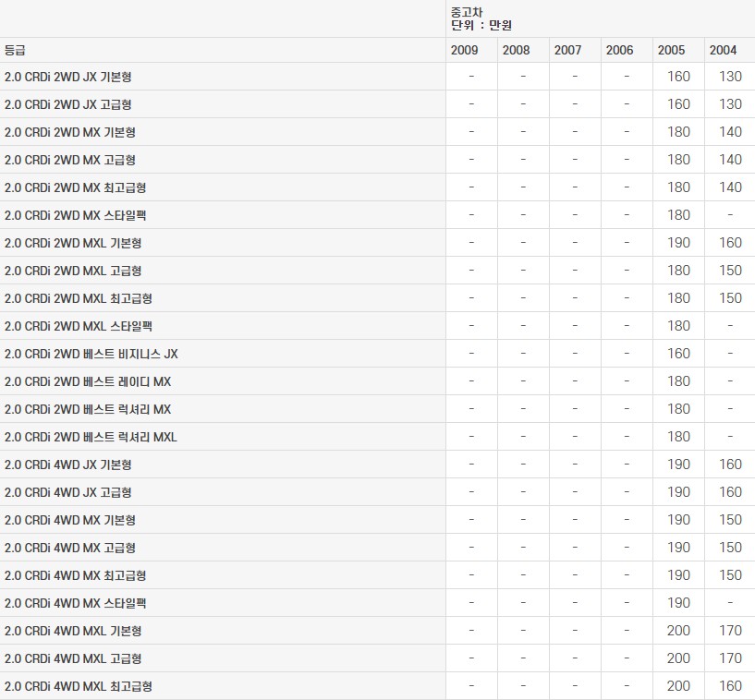Select row 2.0 CRDi 2WD MXL 고급형
This screenshot has height=700, width=755.
(377, 271)
